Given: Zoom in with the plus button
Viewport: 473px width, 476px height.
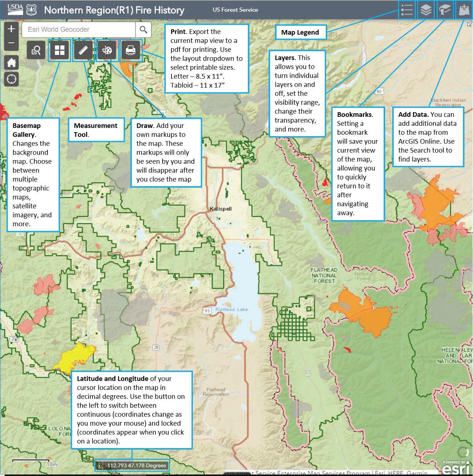Looking at the screenshot, I should tap(11, 29).
